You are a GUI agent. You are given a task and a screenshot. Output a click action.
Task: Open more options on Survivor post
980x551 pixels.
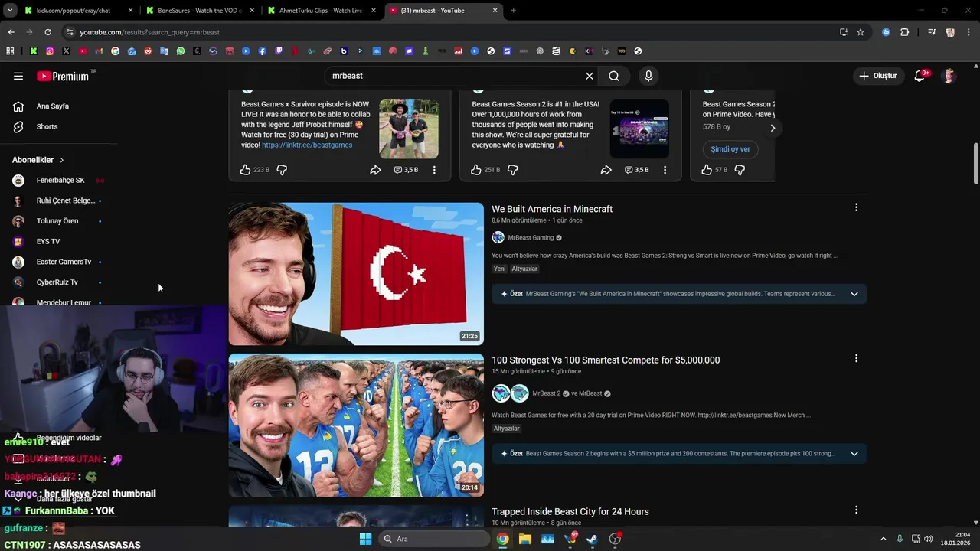click(434, 170)
